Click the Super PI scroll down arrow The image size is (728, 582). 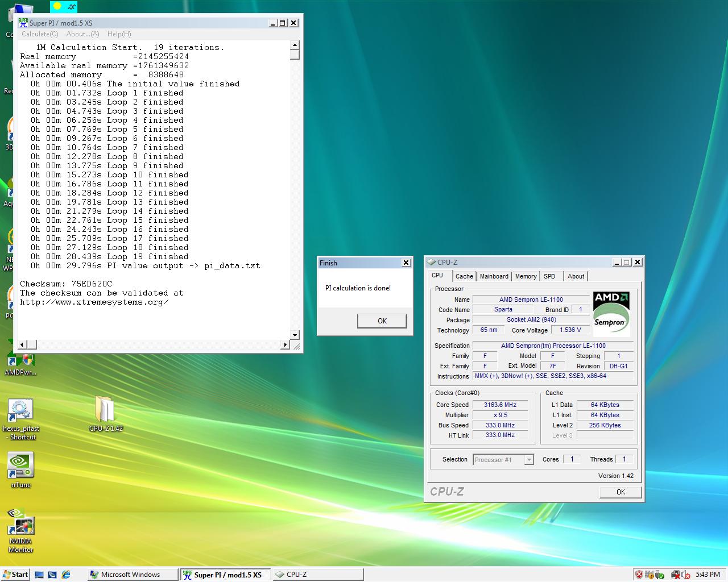pyautogui.click(x=295, y=335)
